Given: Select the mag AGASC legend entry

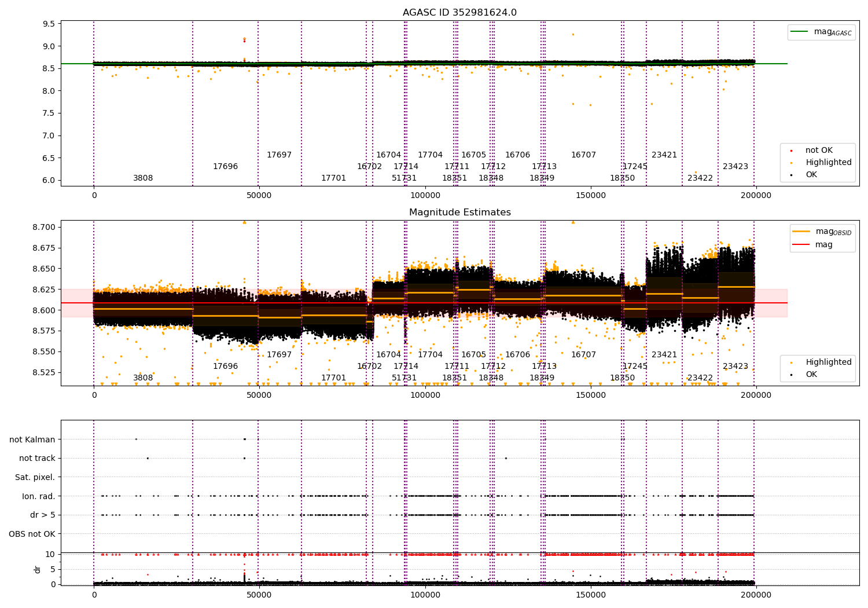Looking at the screenshot, I should 821,32.
